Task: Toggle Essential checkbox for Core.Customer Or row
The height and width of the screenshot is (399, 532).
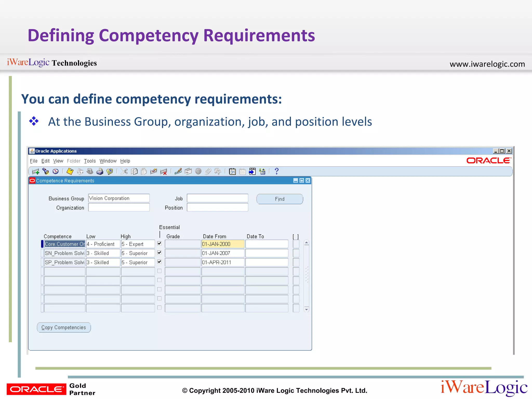Action: pos(159,243)
